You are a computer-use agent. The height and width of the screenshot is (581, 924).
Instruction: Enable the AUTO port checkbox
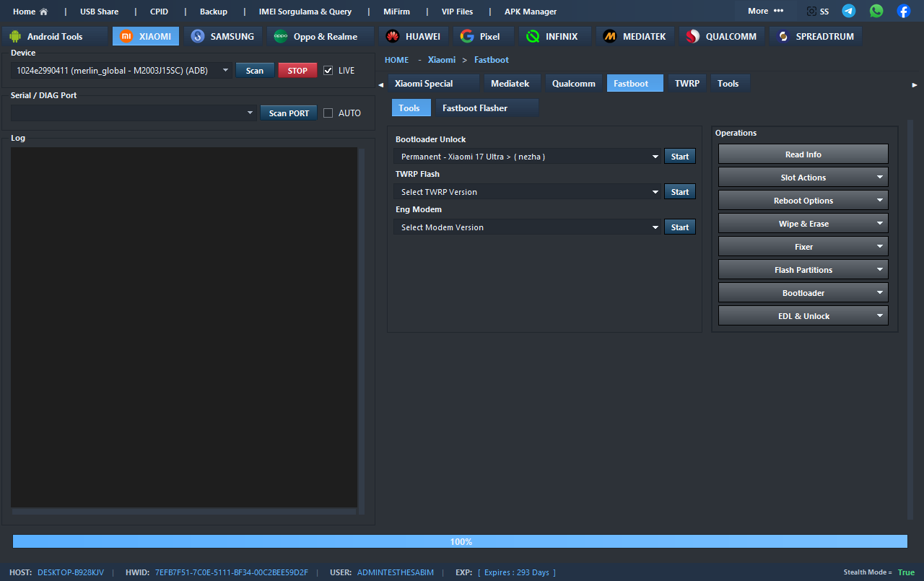[x=328, y=113]
